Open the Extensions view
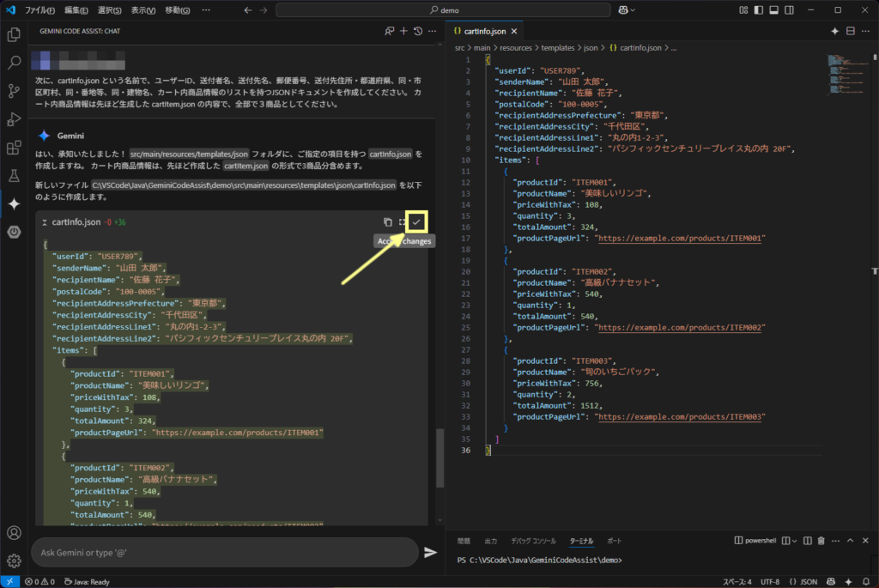The width and height of the screenshot is (879, 588). (x=14, y=148)
